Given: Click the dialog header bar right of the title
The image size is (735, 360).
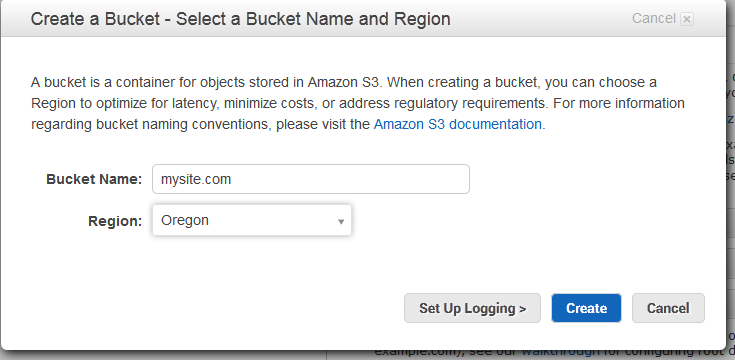Looking at the screenshot, I should point(539,19).
